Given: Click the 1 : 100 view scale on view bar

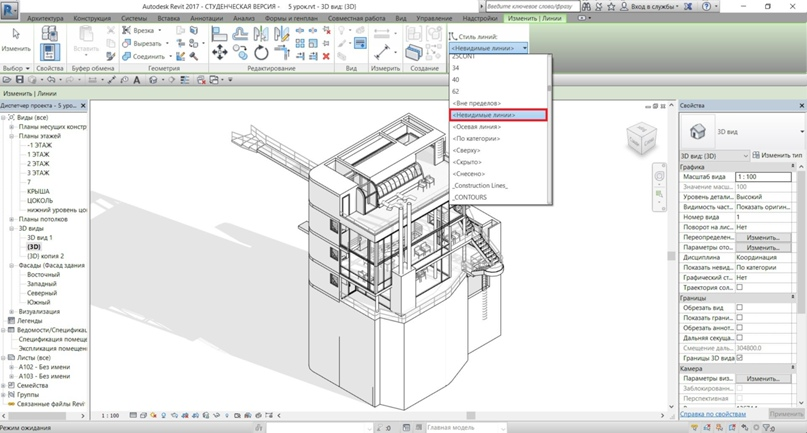Looking at the screenshot, I should pyautogui.click(x=110, y=415).
